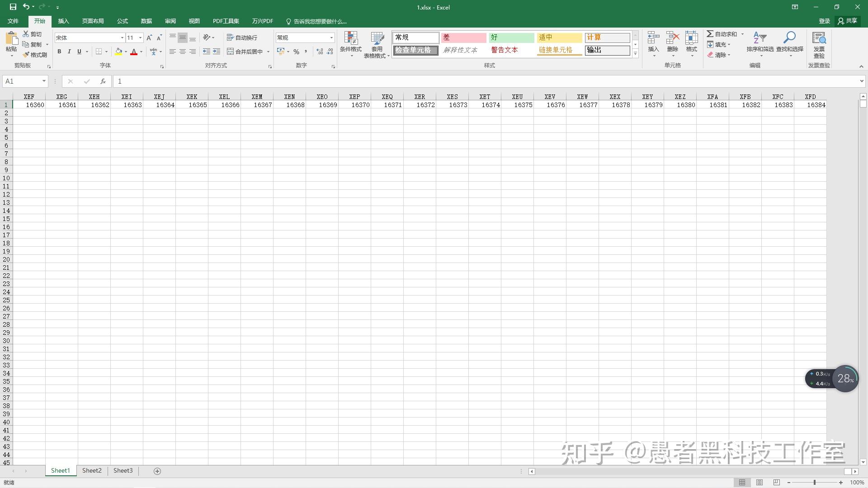Activate 合并后居中 (Merge & Center)
This screenshot has height=488, width=868.
tap(246, 52)
